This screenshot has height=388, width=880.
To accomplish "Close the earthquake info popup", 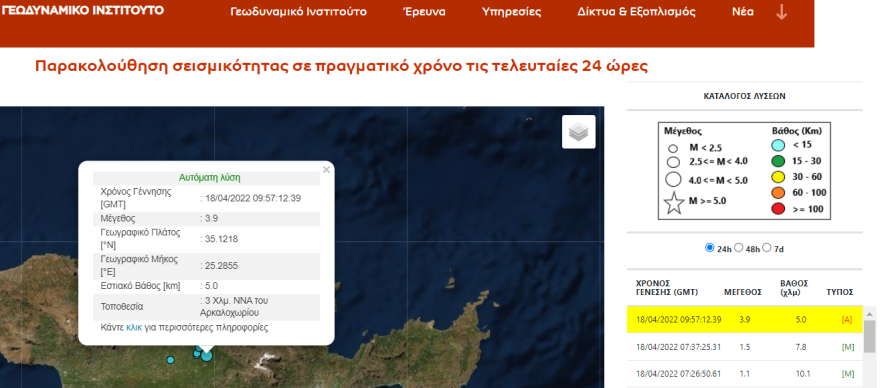I will 326,169.
